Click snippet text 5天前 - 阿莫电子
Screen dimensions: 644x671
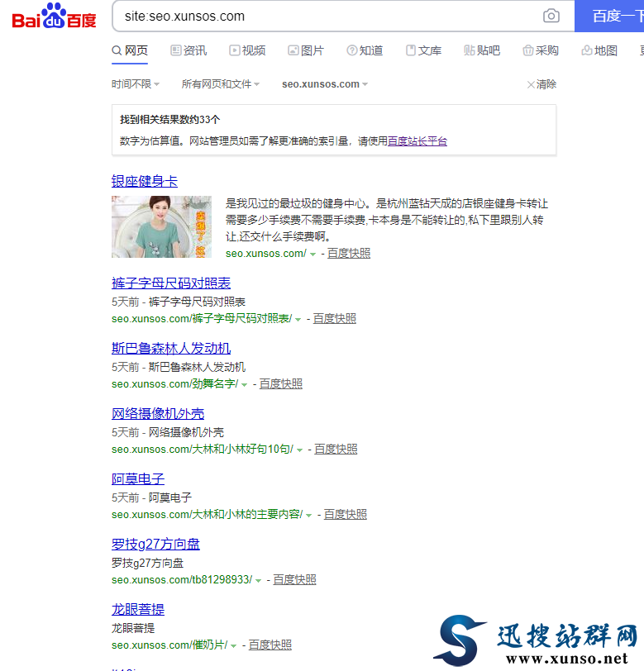click(151, 497)
